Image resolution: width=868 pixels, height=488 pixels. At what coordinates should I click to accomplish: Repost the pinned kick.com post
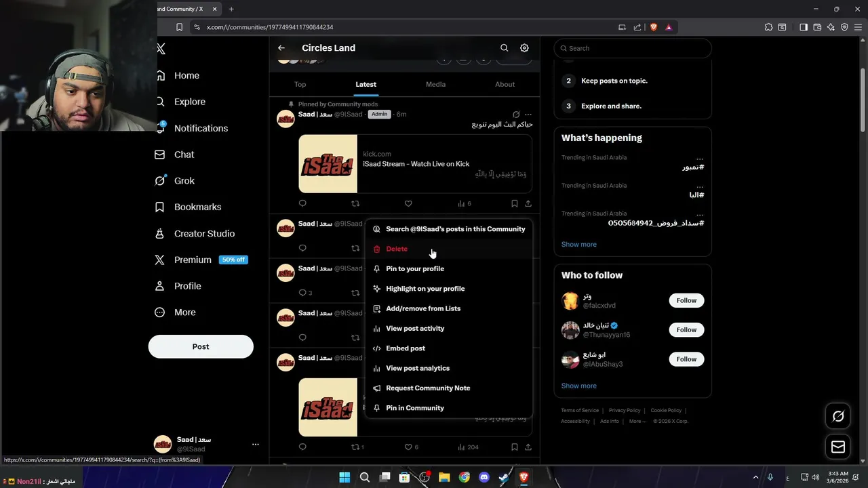(x=355, y=203)
